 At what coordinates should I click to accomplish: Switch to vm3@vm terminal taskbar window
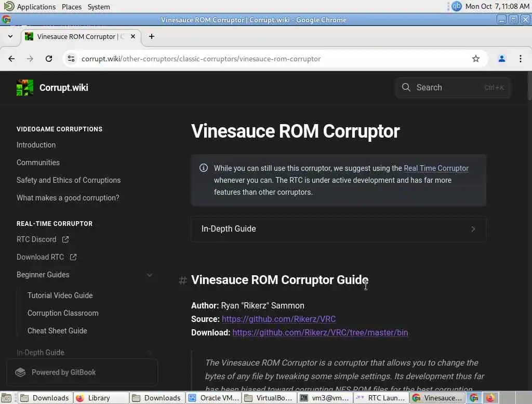tap(325, 398)
